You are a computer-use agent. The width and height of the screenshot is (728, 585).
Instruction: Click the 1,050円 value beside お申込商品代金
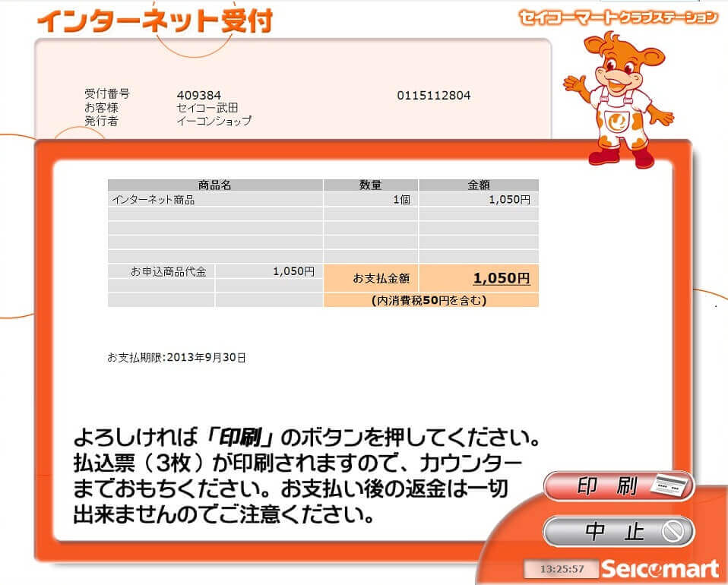tap(293, 271)
